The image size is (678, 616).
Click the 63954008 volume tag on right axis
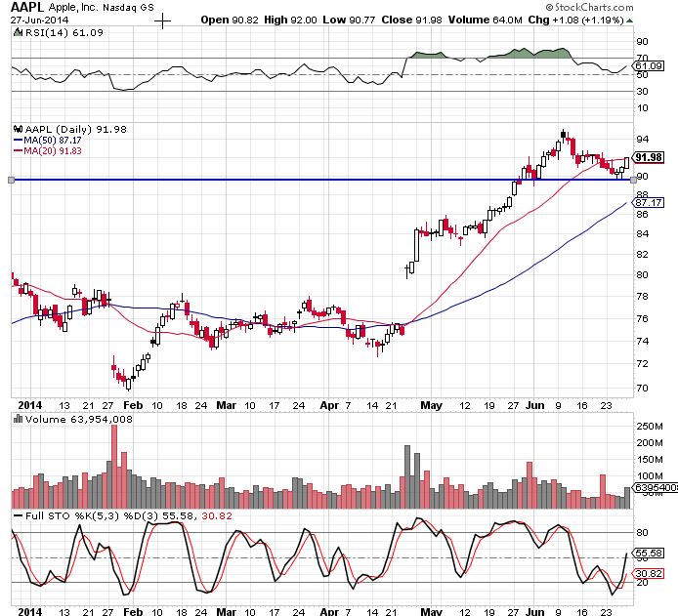pos(655,488)
